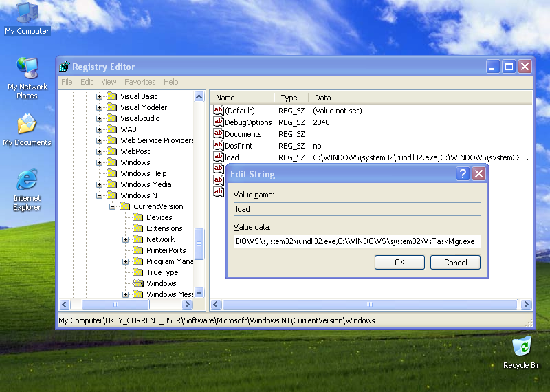Click the Registry Editor title bar icon
The image size is (550, 392).
(x=65, y=66)
